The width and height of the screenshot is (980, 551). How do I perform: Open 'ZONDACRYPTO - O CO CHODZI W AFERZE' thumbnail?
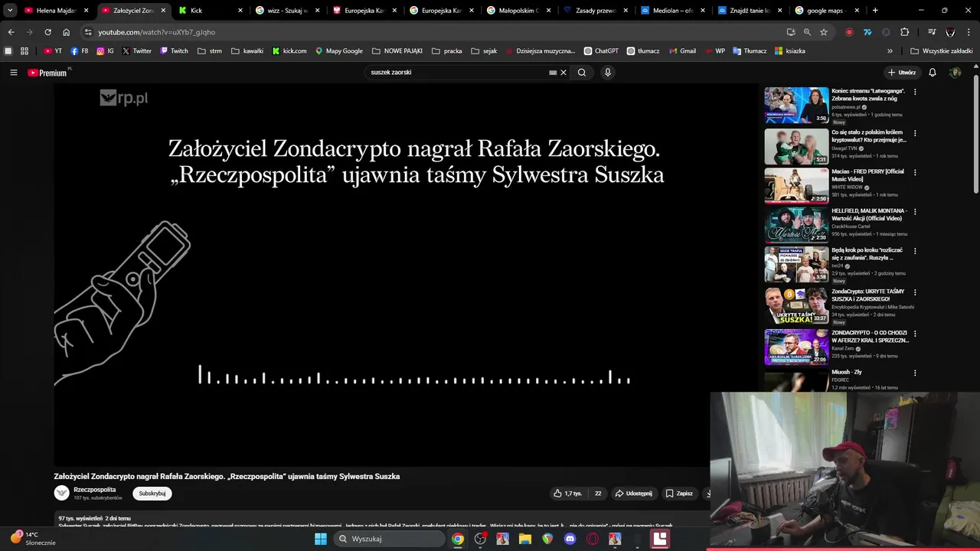click(x=796, y=347)
